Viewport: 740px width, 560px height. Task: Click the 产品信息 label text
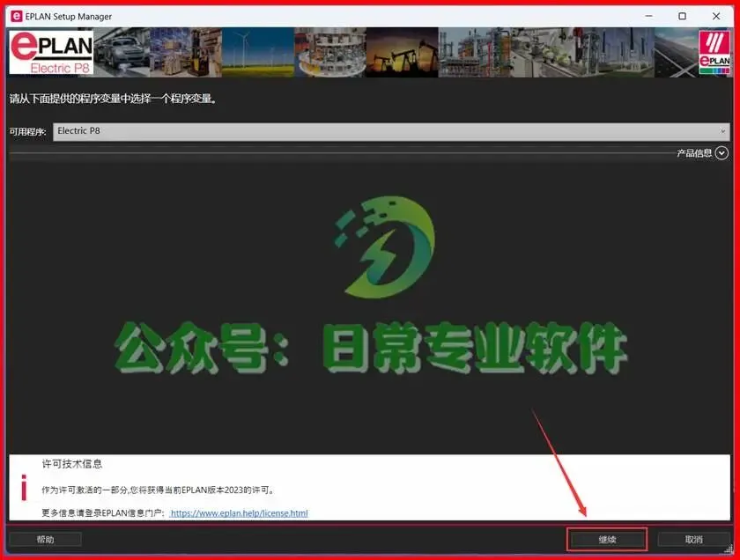pos(694,153)
